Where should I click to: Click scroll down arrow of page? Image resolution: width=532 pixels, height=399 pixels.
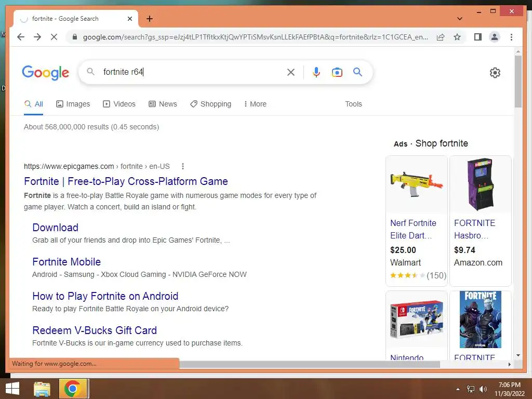[x=518, y=355]
